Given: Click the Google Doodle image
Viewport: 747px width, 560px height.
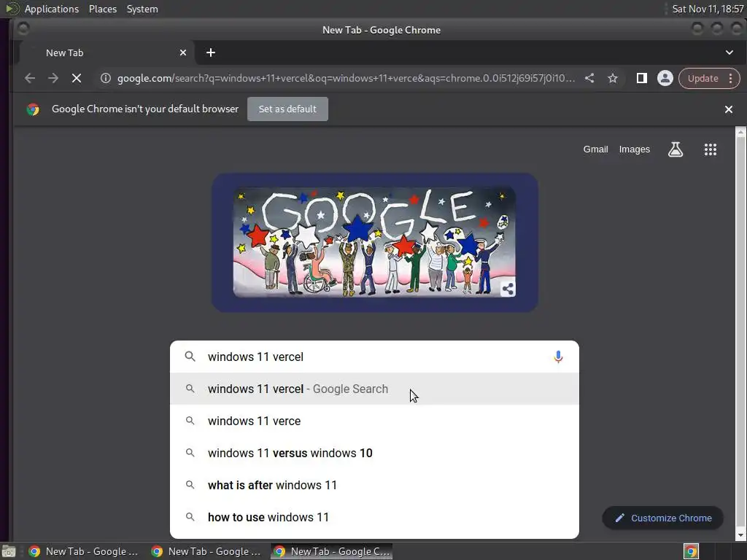Looking at the screenshot, I should (374, 242).
